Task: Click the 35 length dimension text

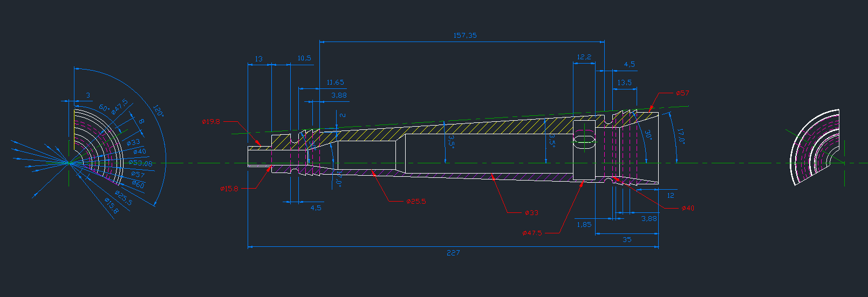Action: click(627, 240)
